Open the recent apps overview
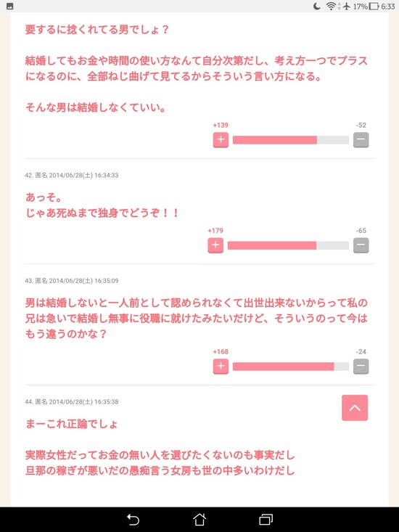Image resolution: width=399 pixels, height=532 pixels. [x=266, y=520]
